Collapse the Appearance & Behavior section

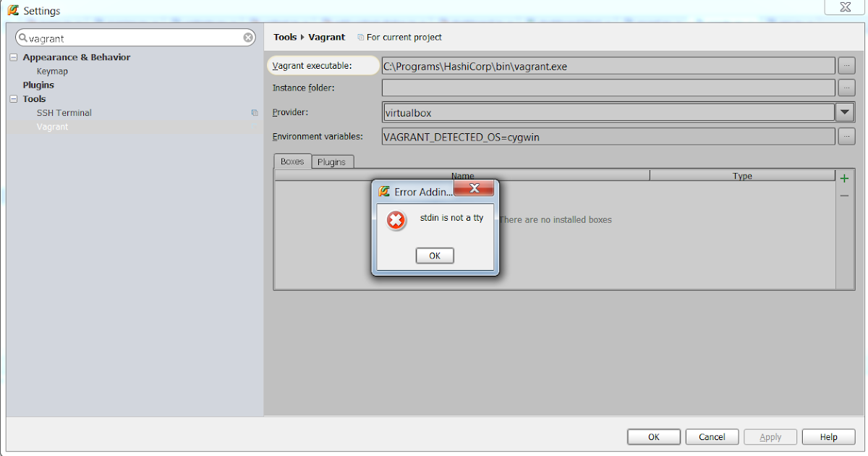[x=13, y=57]
